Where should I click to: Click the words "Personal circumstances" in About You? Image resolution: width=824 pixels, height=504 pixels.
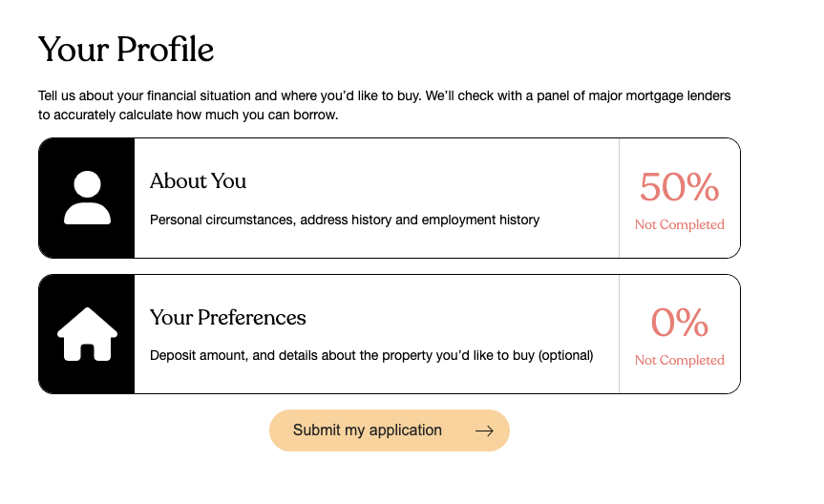click(x=221, y=220)
